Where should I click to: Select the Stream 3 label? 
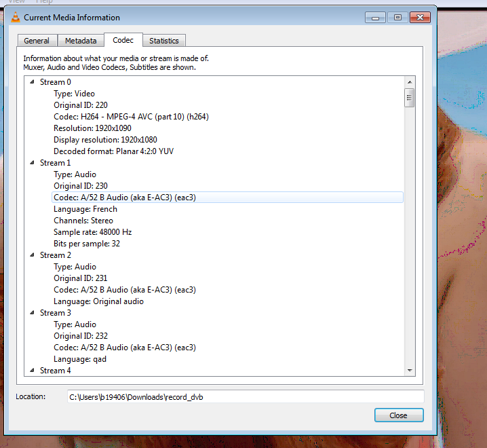(56, 313)
